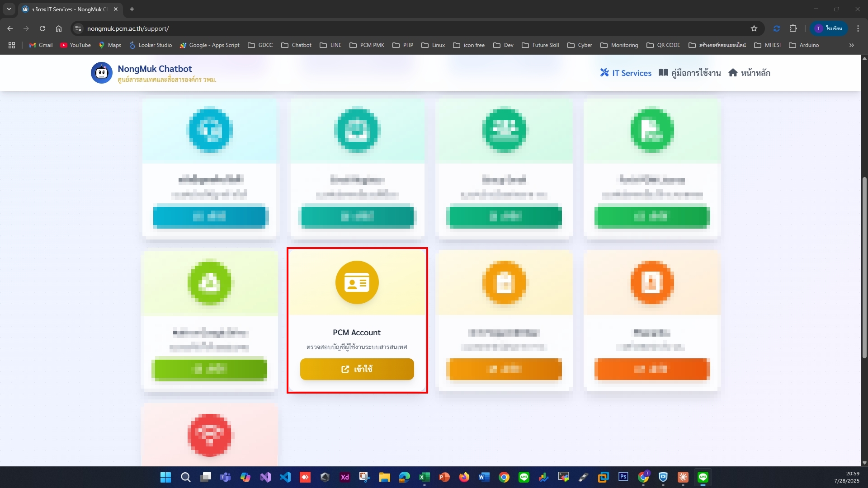
Task: Show more bookmarks with double chevron
Action: click(x=851, y=45)
